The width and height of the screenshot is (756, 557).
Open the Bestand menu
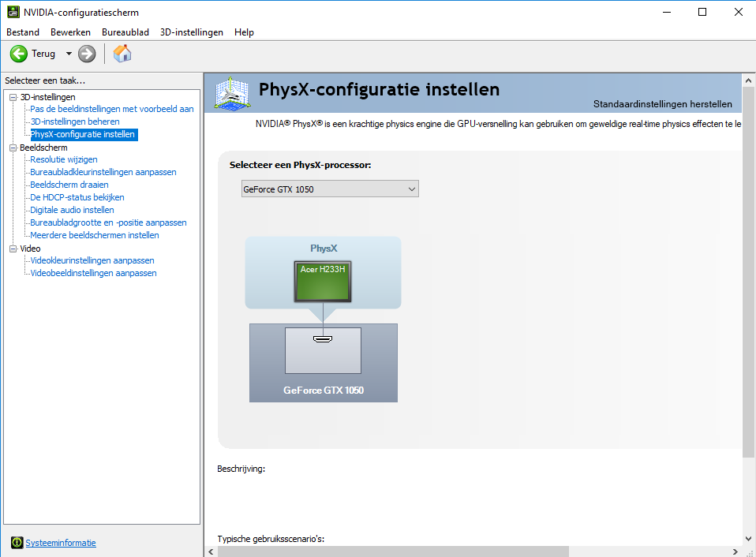(23, 32)
